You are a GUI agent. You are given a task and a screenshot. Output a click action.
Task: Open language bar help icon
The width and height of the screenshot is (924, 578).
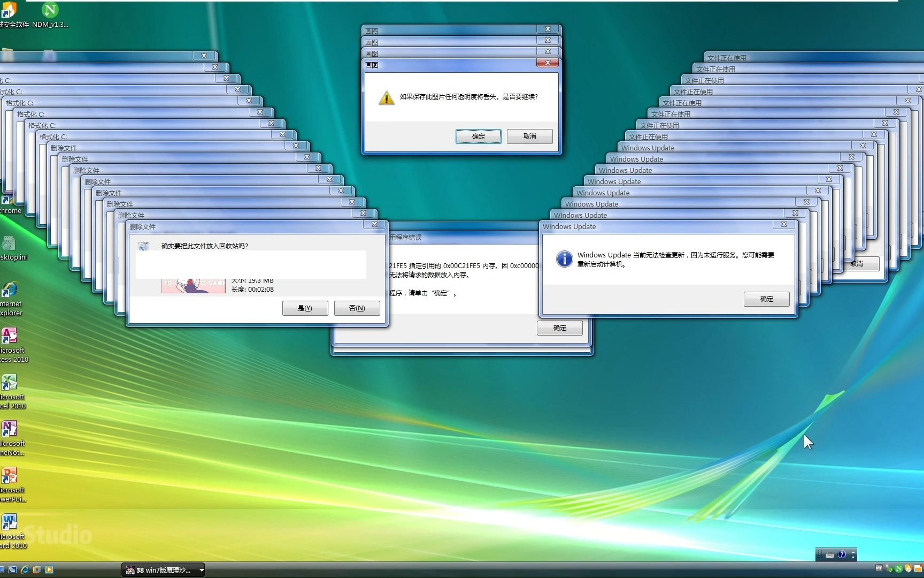(842, 555)
